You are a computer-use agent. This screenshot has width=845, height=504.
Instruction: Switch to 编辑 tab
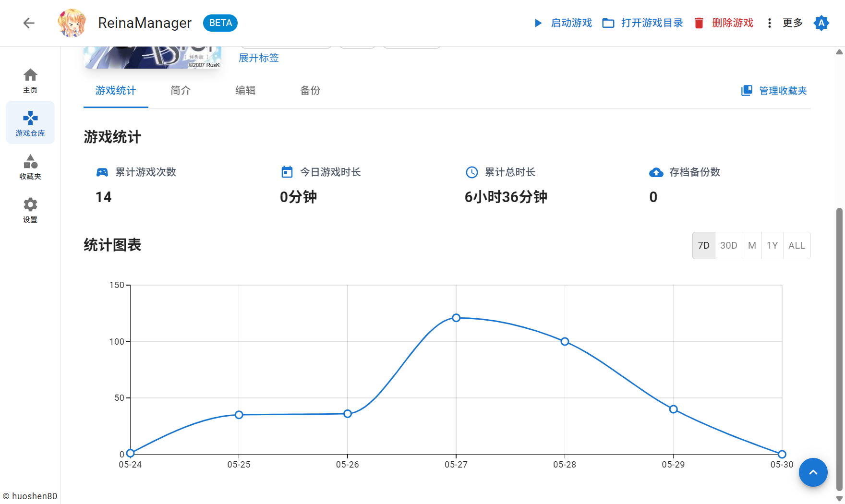point(245,91)
